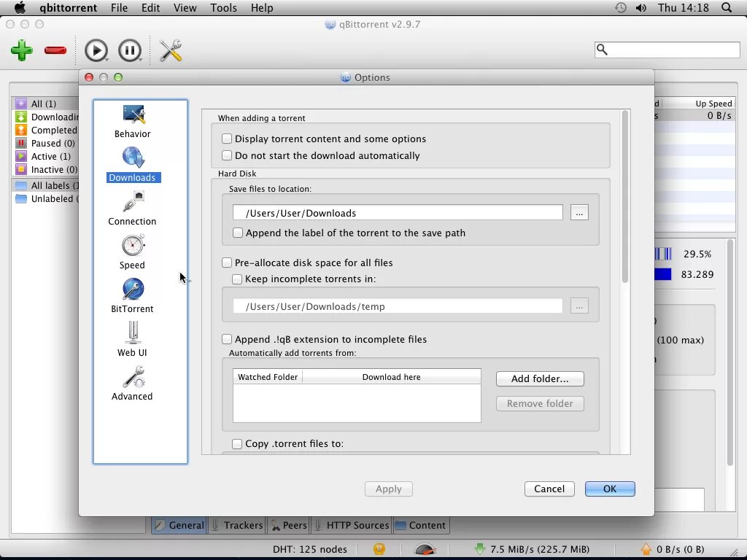747x560 pixels.
Task: Click the incomplete torrents temp path field
Action: coord(398,306)
